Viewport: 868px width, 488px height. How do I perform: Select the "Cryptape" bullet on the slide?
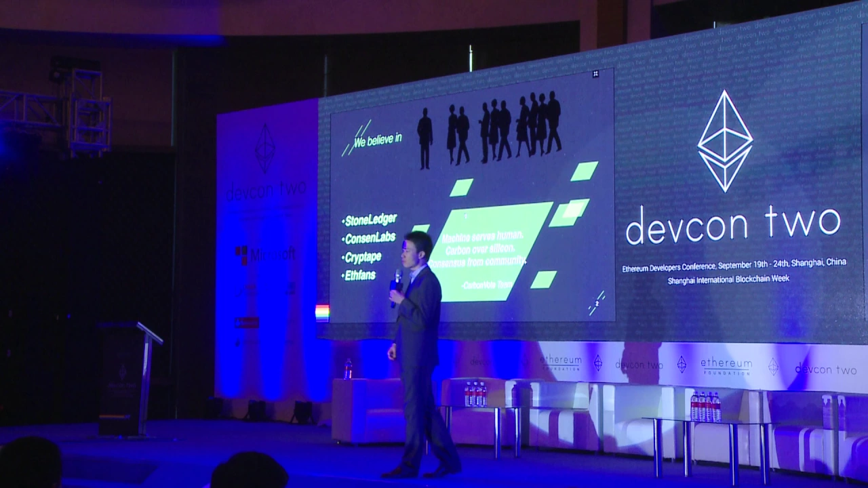tap(363, 258)
